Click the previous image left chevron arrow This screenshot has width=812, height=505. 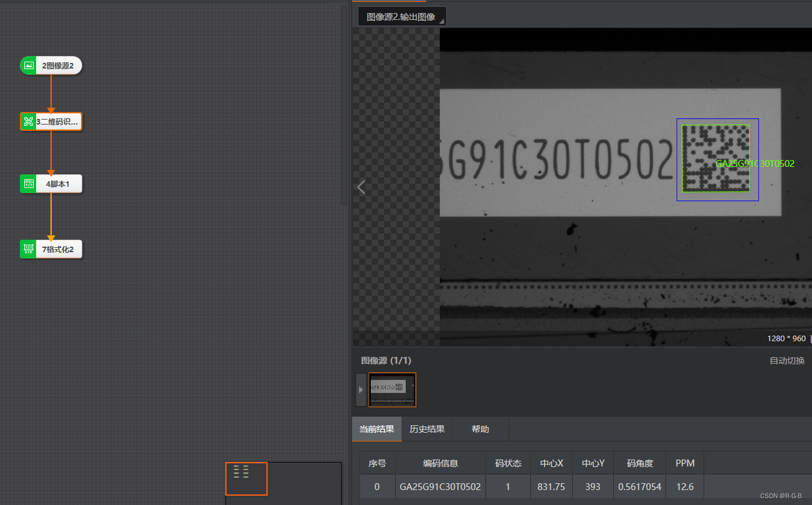coord(361,187)
